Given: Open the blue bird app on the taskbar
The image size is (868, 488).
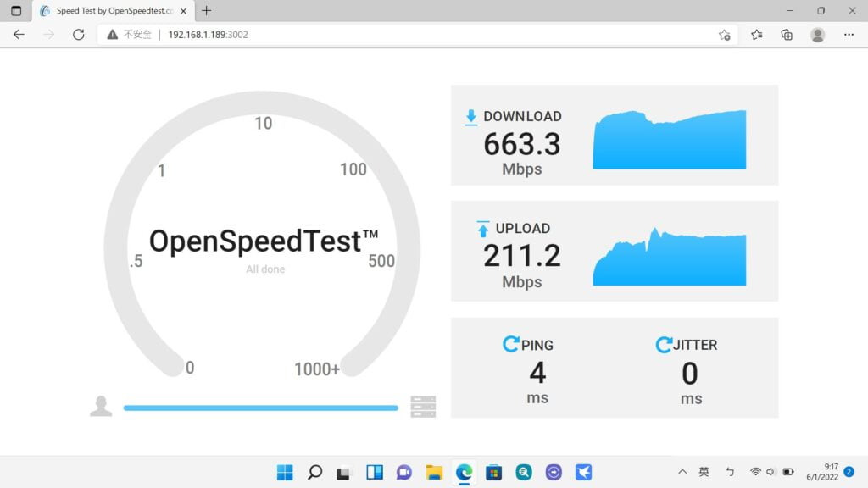Looking at the screenshot, I should (583, 472).
